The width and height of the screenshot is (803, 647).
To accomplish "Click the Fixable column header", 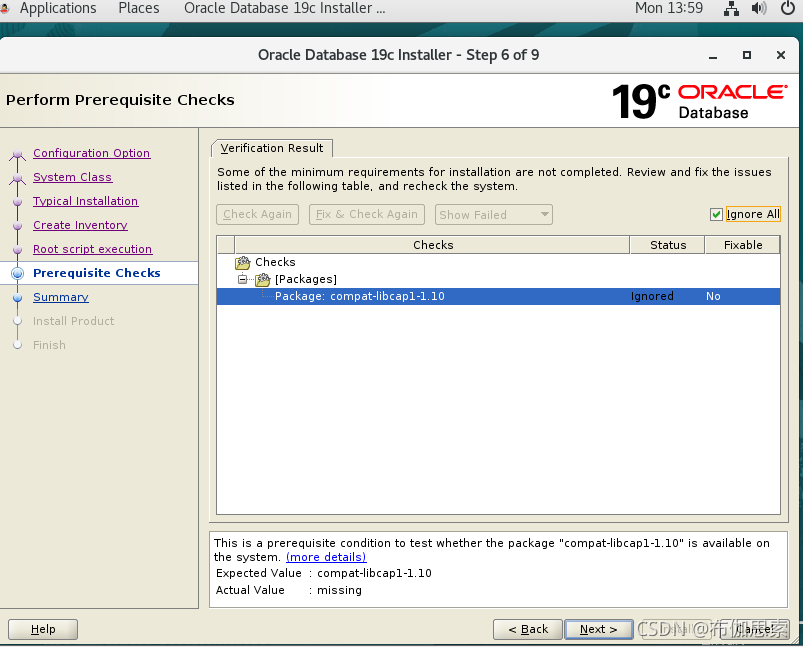I will click(743, 245).
